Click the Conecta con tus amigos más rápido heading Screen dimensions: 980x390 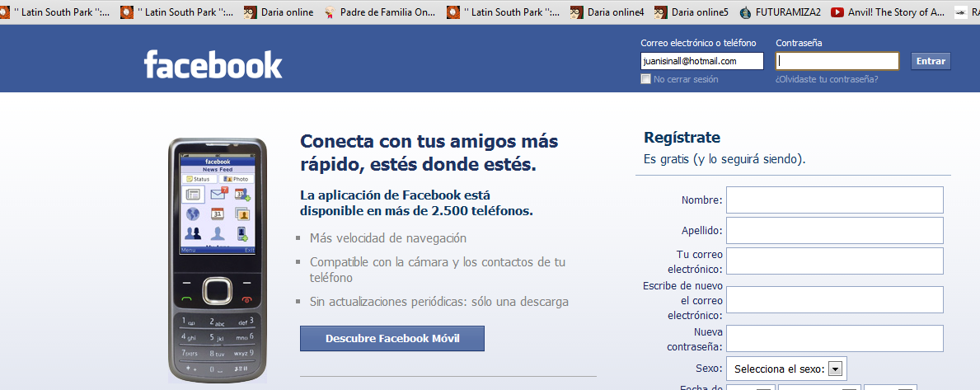pos(429,153)
